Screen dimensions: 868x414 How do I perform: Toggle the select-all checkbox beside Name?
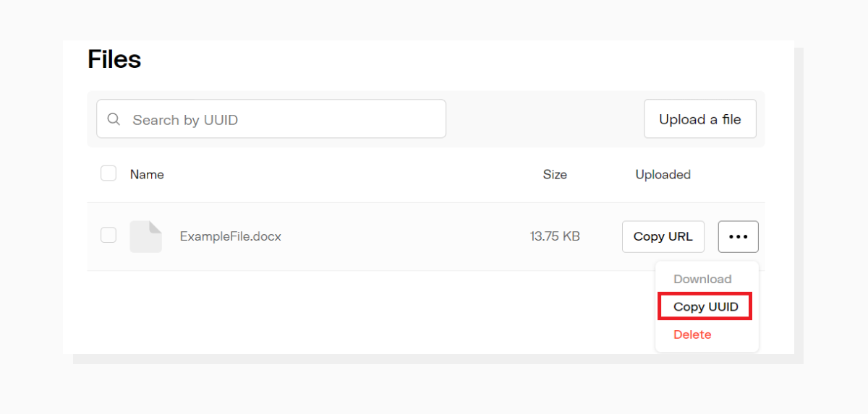pyautogui.click(x=109, y=173)
